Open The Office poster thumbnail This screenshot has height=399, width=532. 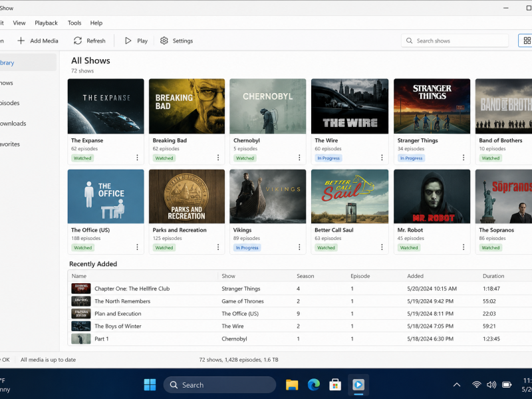(x=106, y=196)
